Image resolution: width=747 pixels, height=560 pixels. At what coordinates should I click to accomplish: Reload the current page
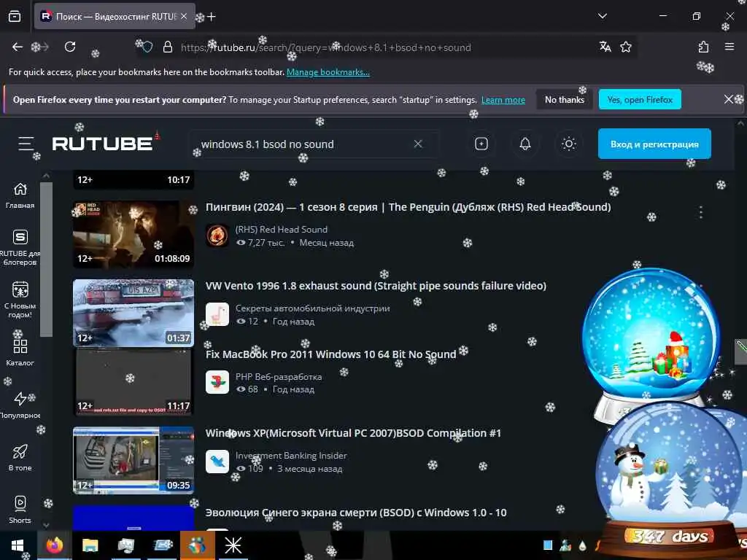[x=70, y=47]
